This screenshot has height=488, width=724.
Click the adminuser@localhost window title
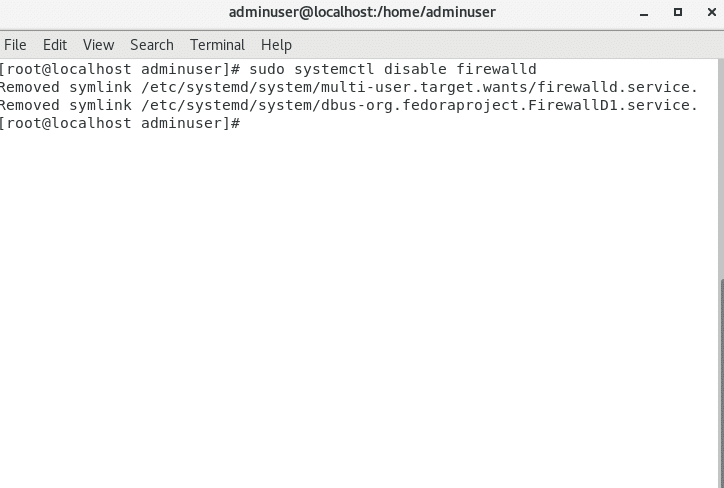tap(362, 13)
